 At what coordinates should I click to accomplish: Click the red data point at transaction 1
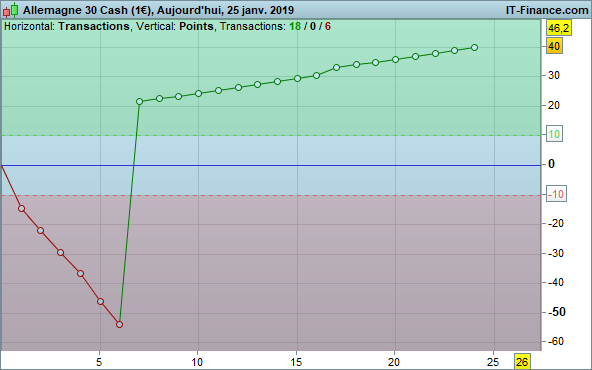[x=22, y=208]
